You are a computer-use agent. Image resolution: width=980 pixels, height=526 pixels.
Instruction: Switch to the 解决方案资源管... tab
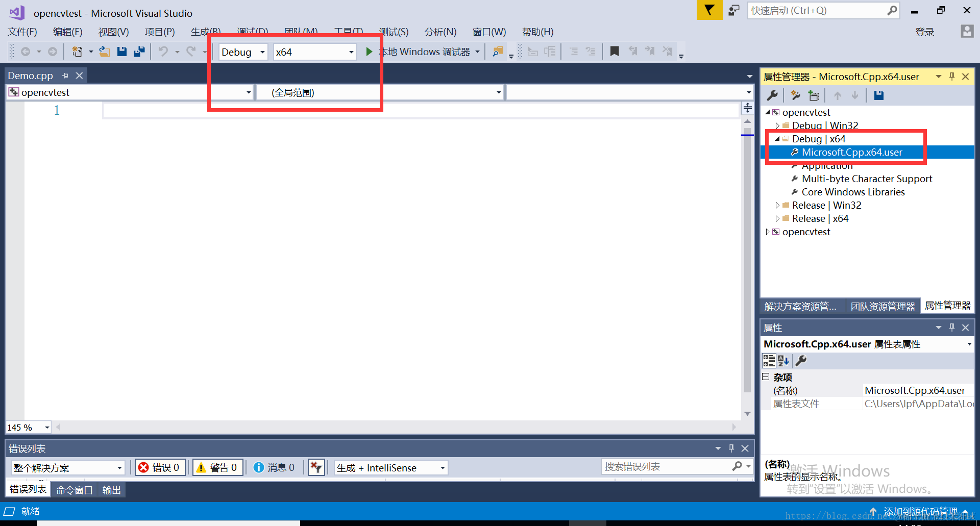pos(800,306)
